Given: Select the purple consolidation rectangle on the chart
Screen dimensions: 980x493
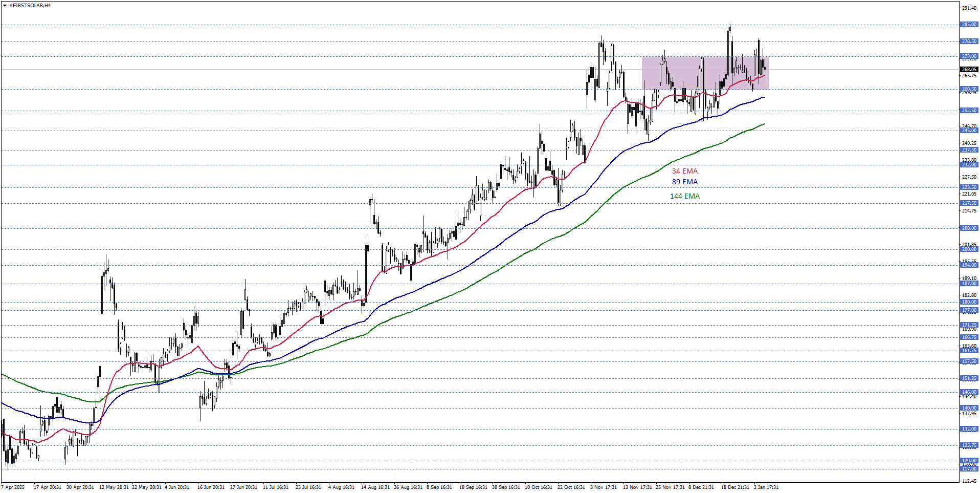Looking at the screenshot, I should pyautogui.click(x=705, y=73).
